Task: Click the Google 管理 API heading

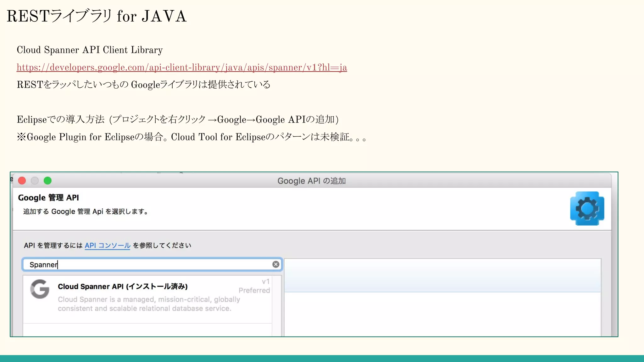Action: (x=48, y=198)
